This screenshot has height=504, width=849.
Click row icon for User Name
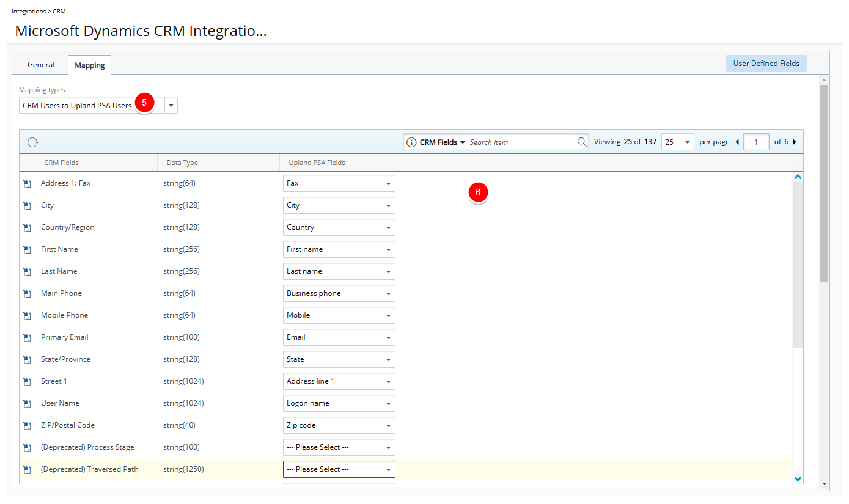pos(27,403)
